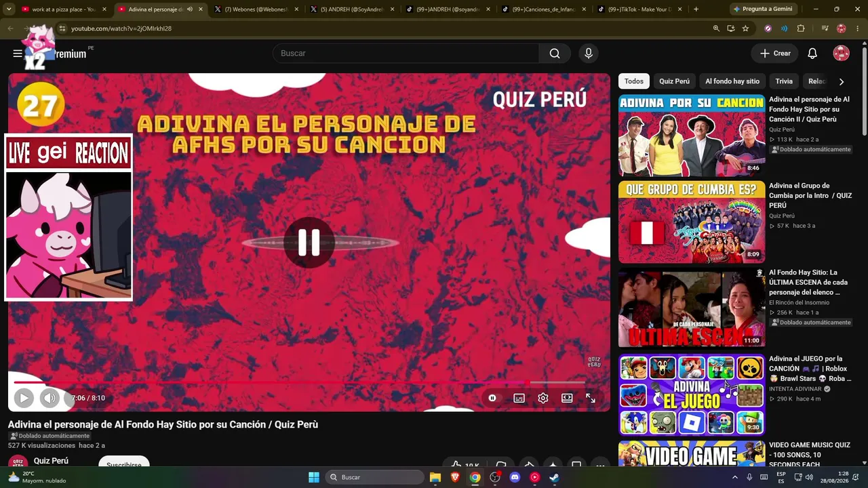Click the address bar URL
This screenshot has width=868, height=488.
(121, 28)
